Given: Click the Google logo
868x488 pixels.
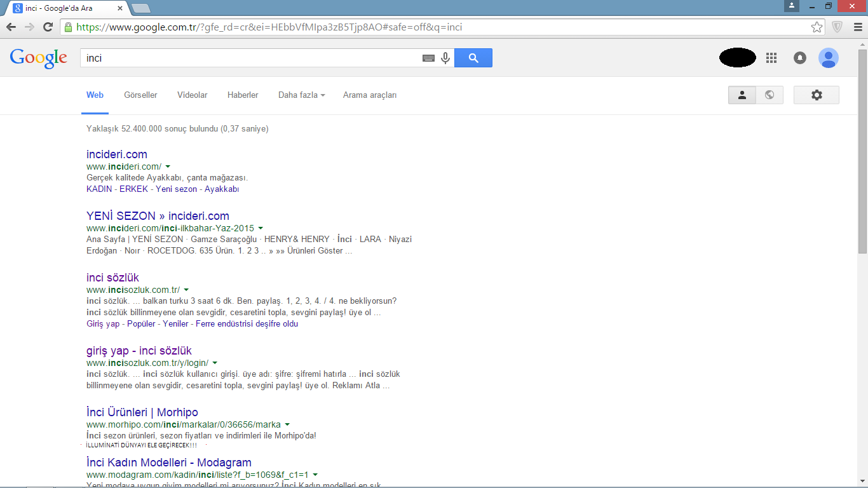Looking at the screenshot, I should coord(39,58).
